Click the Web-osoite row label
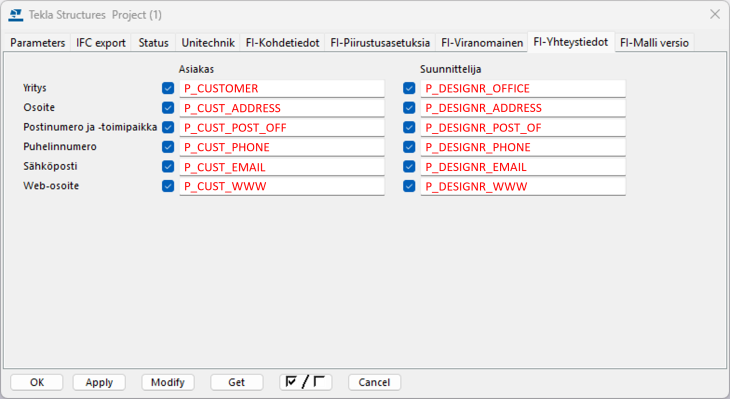Viewport: 730px width, 399px height. pyautogui.click(x=51, y=186)
